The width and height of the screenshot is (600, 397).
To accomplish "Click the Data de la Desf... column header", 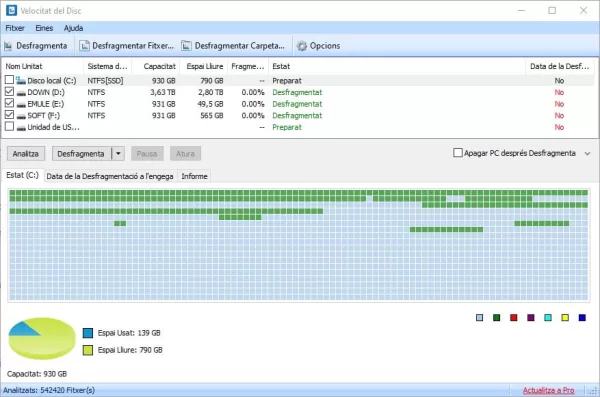I will pos(560,66).
